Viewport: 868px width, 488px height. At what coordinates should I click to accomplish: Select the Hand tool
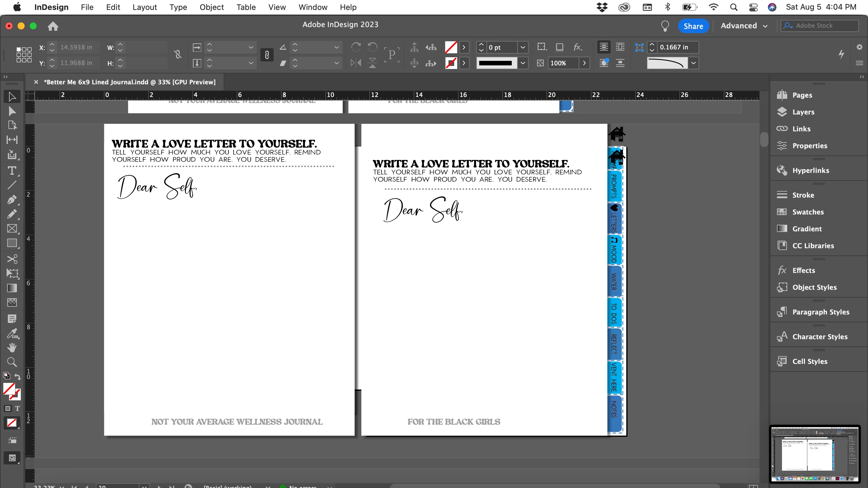pos(12,347)
